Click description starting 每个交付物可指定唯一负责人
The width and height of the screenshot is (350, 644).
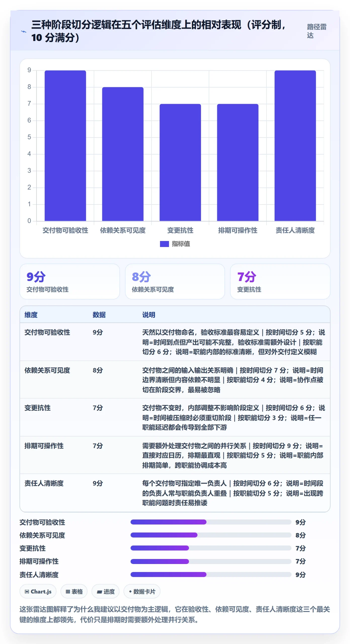[233, 493]
